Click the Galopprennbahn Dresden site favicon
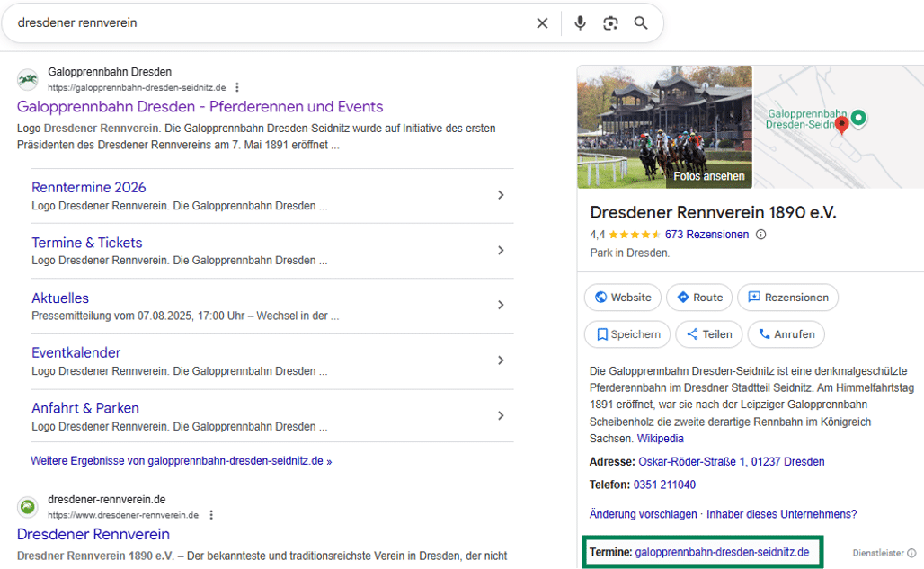Screen dimensions: 924x569 click(x=27, y=79)
